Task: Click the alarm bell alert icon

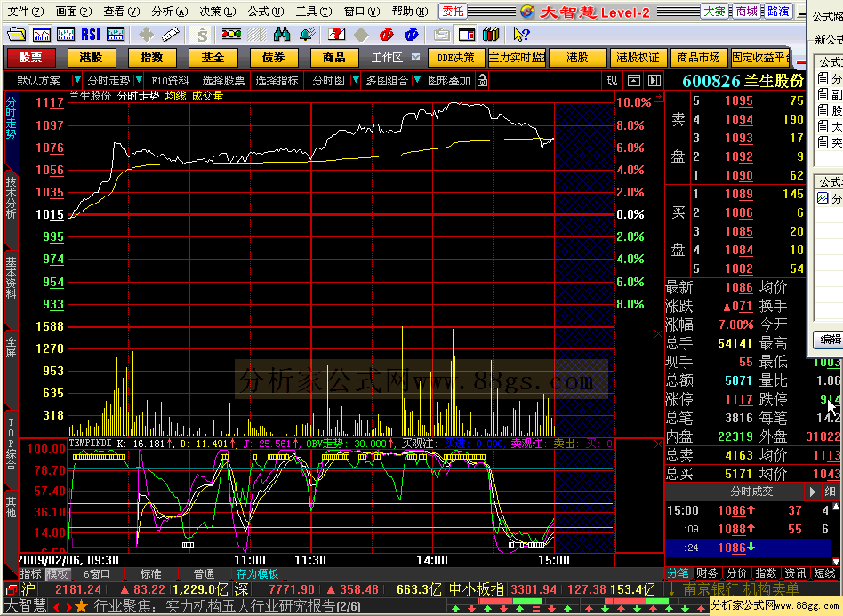Action: (308, 35)
